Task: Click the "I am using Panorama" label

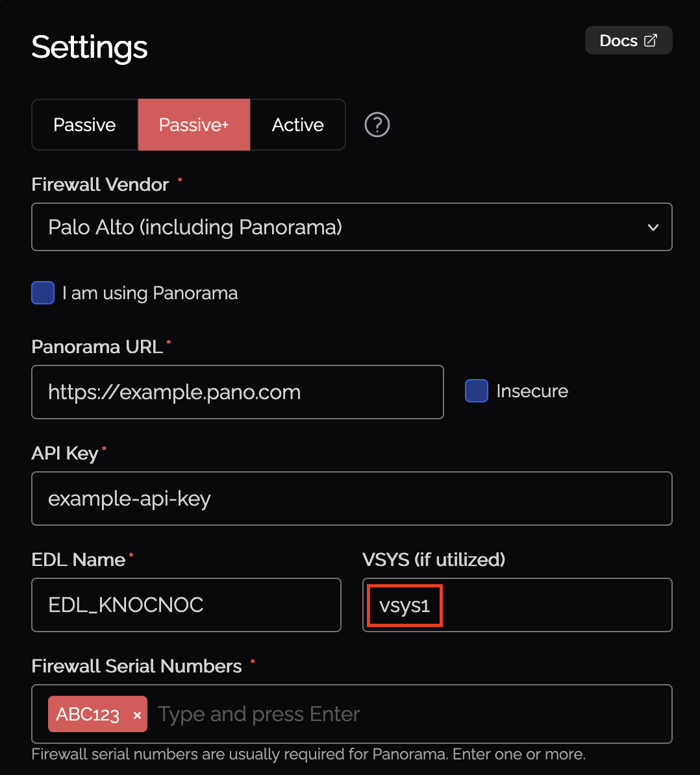Action: coord(150,293)
